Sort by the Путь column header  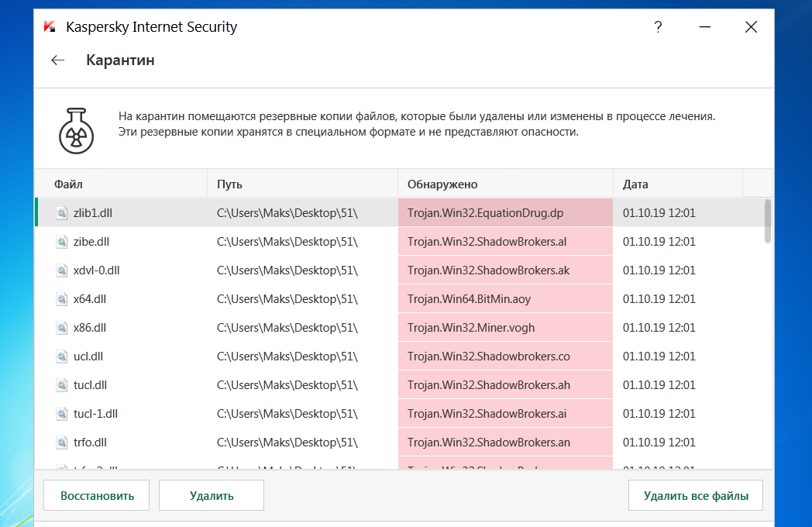[229, 184]
